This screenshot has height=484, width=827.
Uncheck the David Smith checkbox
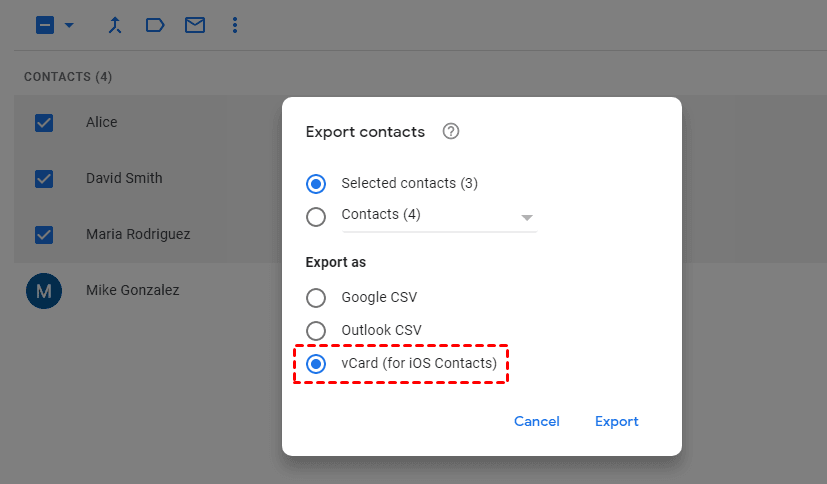[x=44, y=179]
